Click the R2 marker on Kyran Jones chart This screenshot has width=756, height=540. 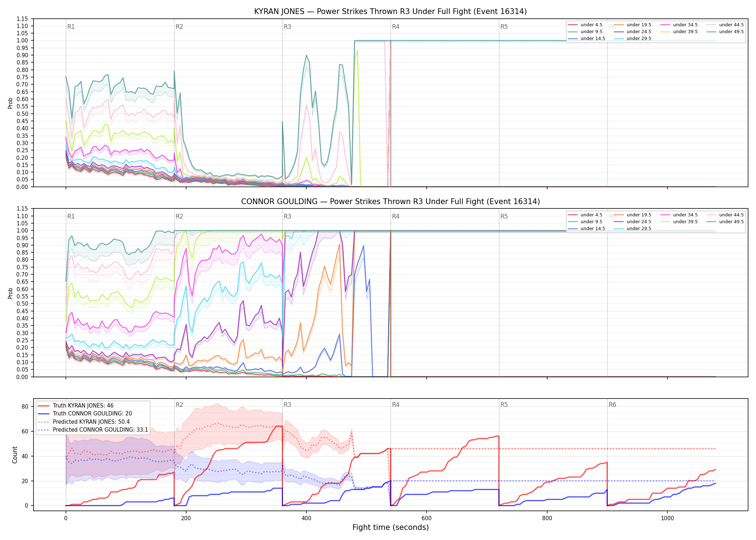[179, 27]
